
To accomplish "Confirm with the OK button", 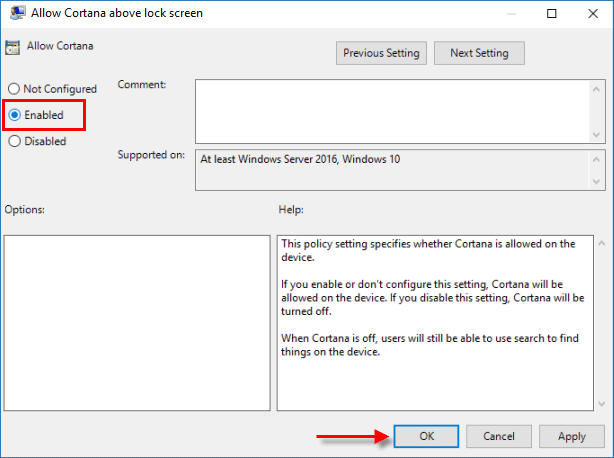I will click(426, 436).
